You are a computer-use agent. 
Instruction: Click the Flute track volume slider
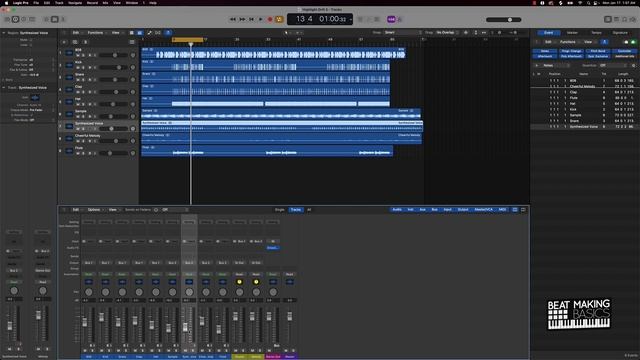tap(113, 153)
